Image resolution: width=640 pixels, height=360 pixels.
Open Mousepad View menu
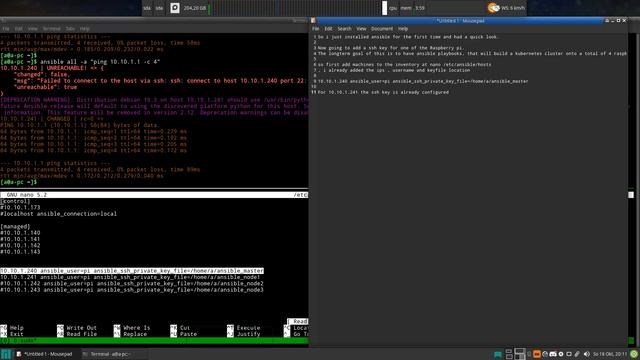point(361,29)
